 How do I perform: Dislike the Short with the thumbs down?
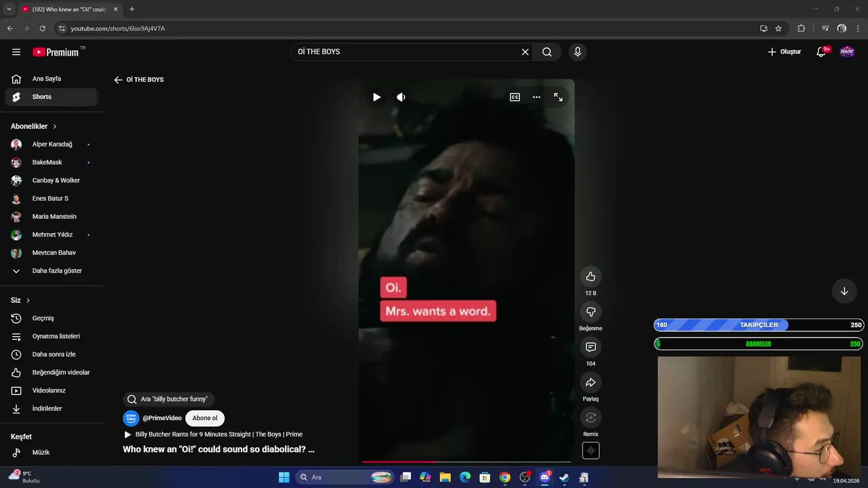point(591,312)
